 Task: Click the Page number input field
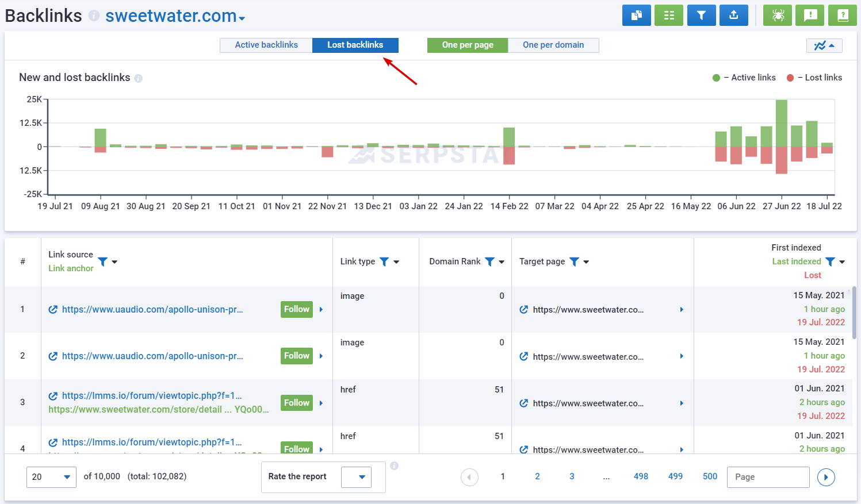768,477
